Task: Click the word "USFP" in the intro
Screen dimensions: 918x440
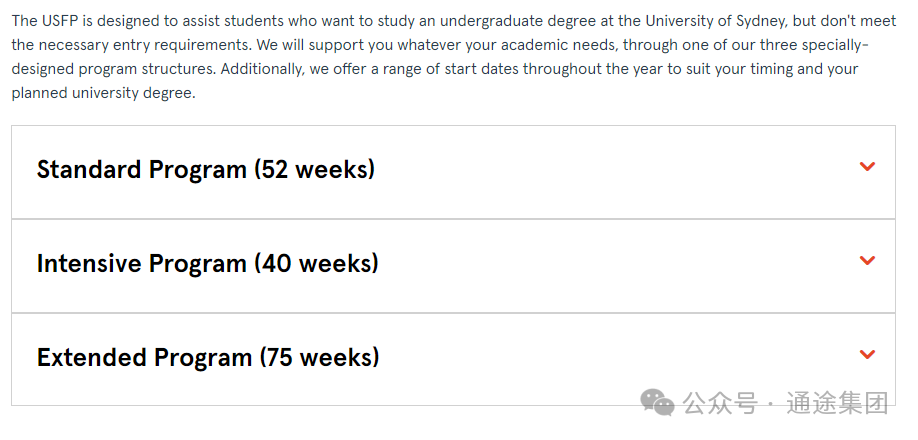Action: pos(57,21)
